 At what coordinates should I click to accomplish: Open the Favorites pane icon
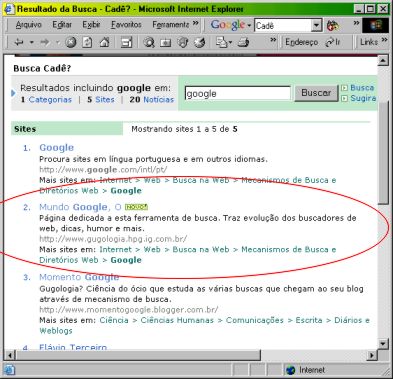(x=166, y=42)
